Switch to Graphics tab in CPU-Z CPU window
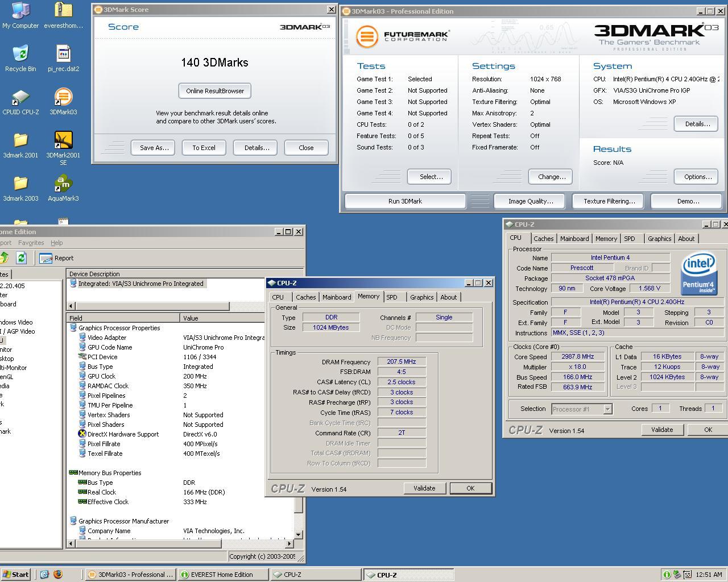728x582 pixels. coord(659,239)
